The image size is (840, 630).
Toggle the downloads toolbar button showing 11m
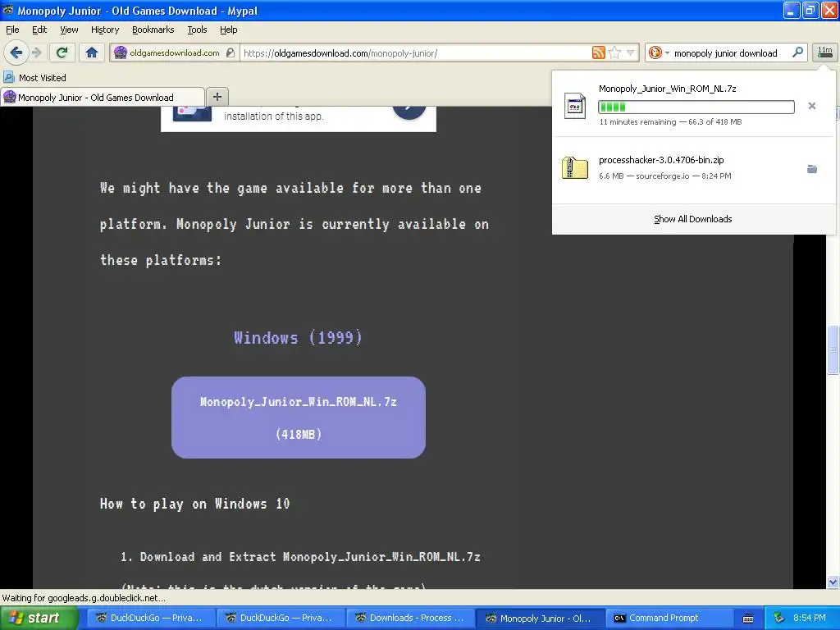(x=824, y=52)
